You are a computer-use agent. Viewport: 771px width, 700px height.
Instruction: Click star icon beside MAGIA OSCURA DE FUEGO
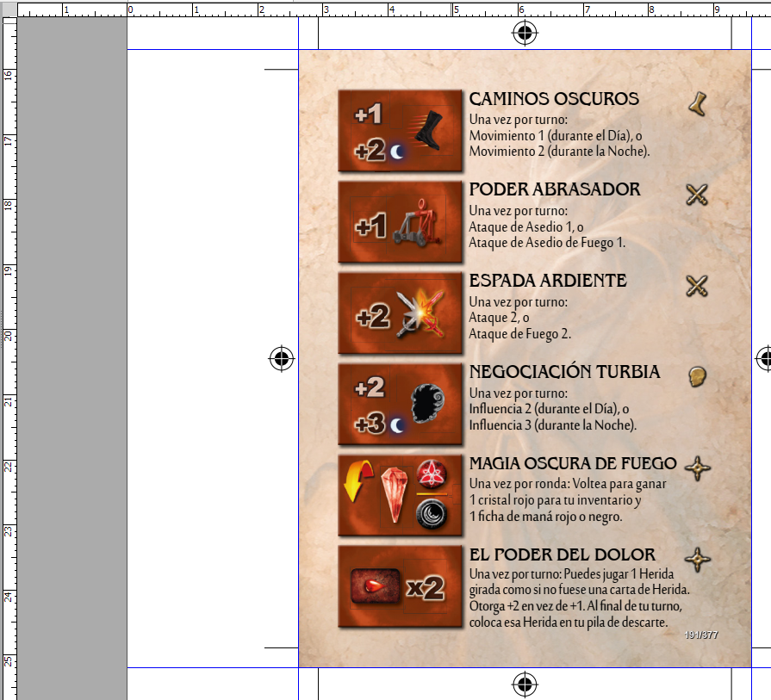[x=698, y=468]
